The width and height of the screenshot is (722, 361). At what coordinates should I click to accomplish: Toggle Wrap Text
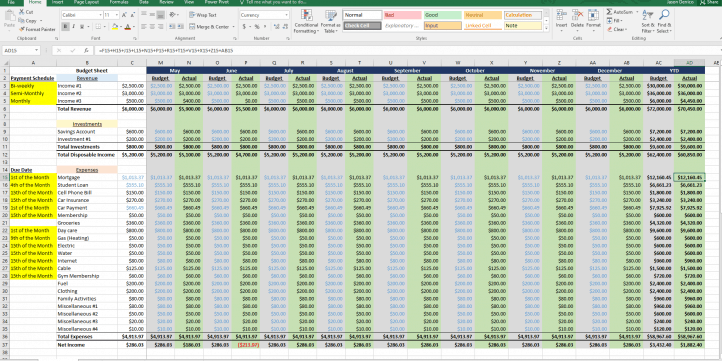[x=203, y=15]
